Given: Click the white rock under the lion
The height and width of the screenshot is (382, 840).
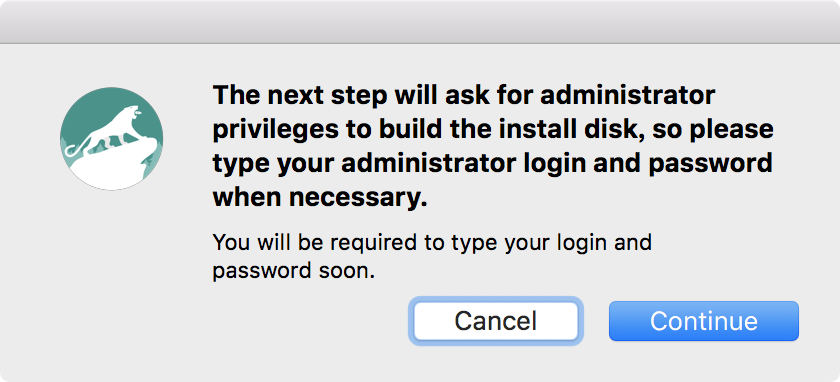Looking at the screenshot, I should point(115,166).
